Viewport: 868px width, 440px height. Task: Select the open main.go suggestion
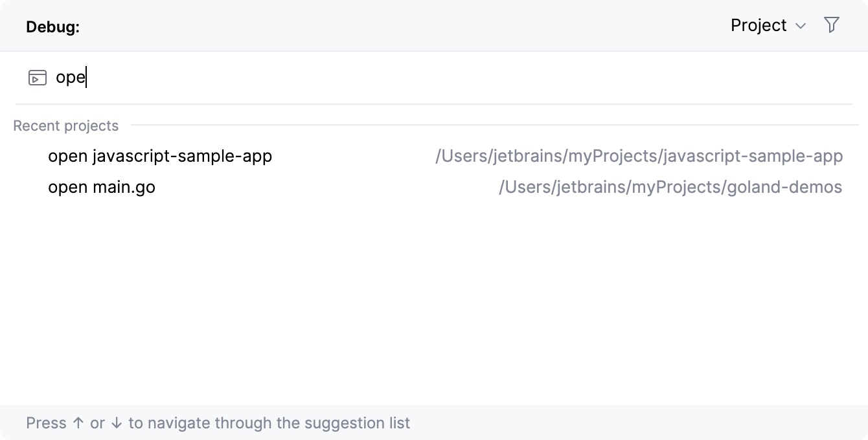point(101,187)
